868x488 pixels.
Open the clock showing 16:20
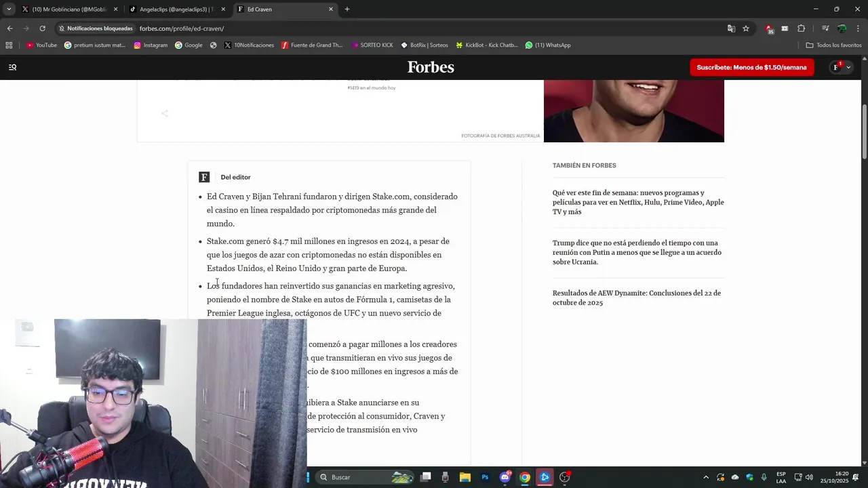coord(834,477)
